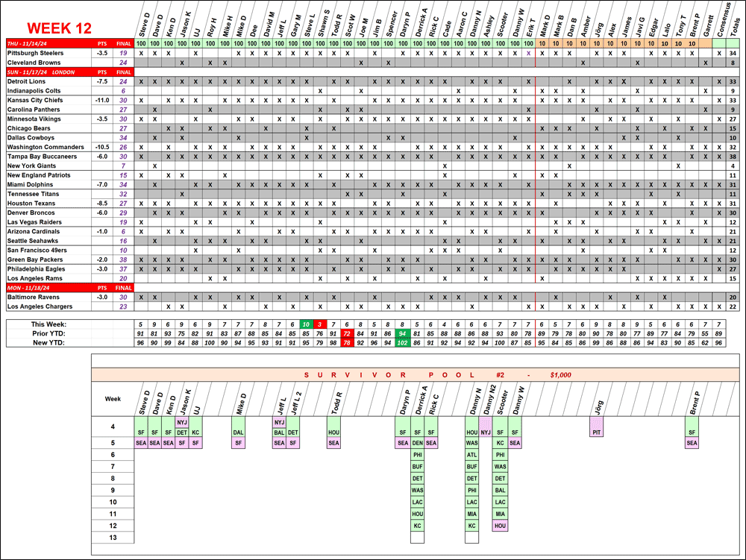Select the Kansas City Chiefs -11.0 point spread cell
Image resolution: width=746 pixels, height=560 pixels.
pyautogui.click(x=102, y=100)
